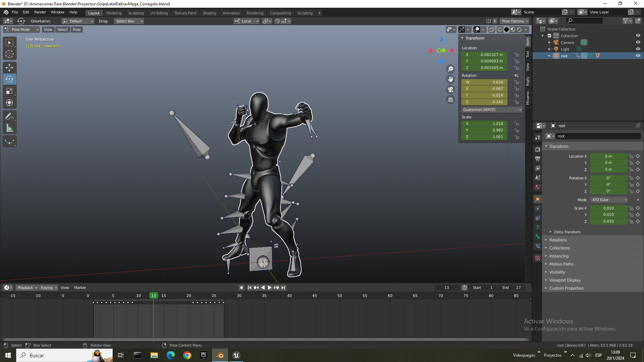Toggle Collection exclude checkbox
The image size is (644, 362).
pos(549,36)
